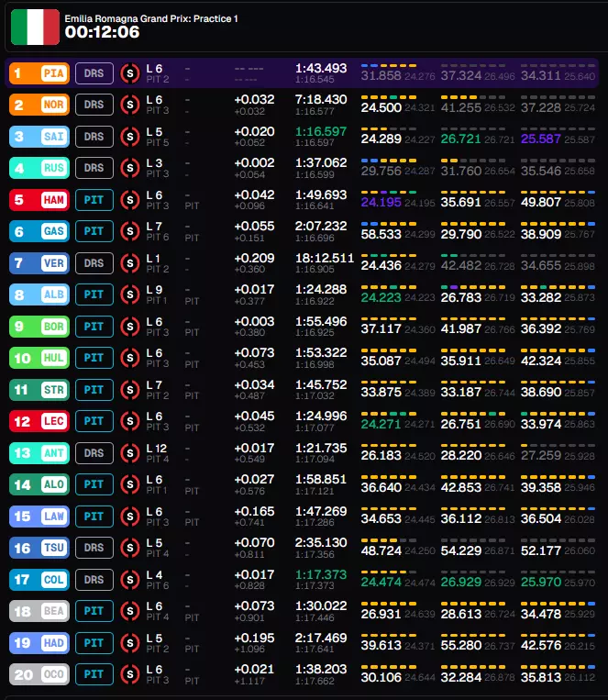Viewport: 608px width, 700px height.
Task: Click the soft tyre icon for VER
Action: 130,263
